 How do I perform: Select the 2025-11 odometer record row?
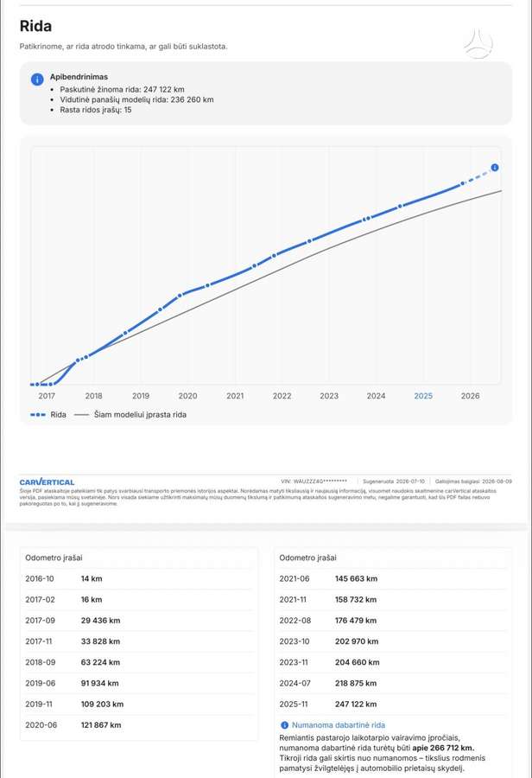(393, 704)
